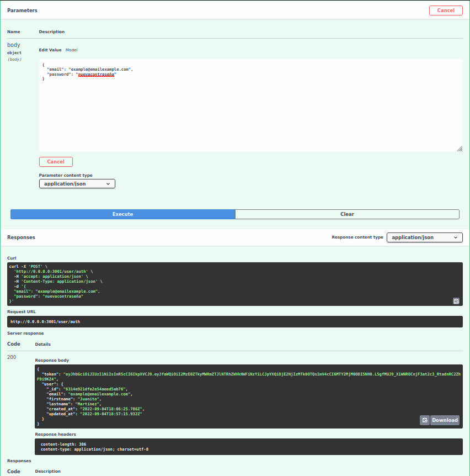Clear the executed response
The width and height of the screenshot is (470, 476).
(x=347, y=214)
